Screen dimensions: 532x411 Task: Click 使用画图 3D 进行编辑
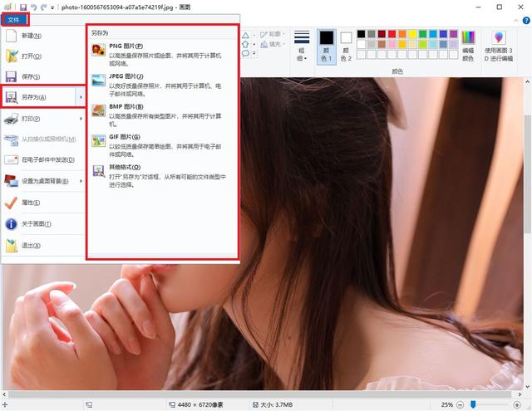point(499,46)
